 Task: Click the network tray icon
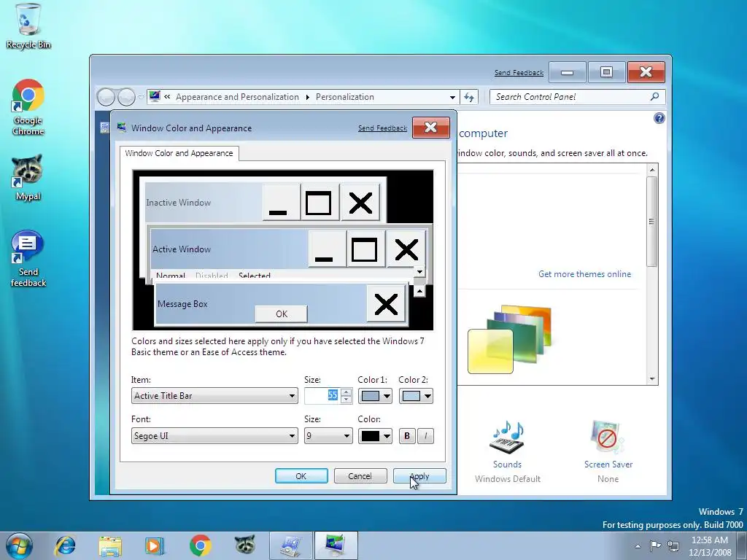click(673, 545)
